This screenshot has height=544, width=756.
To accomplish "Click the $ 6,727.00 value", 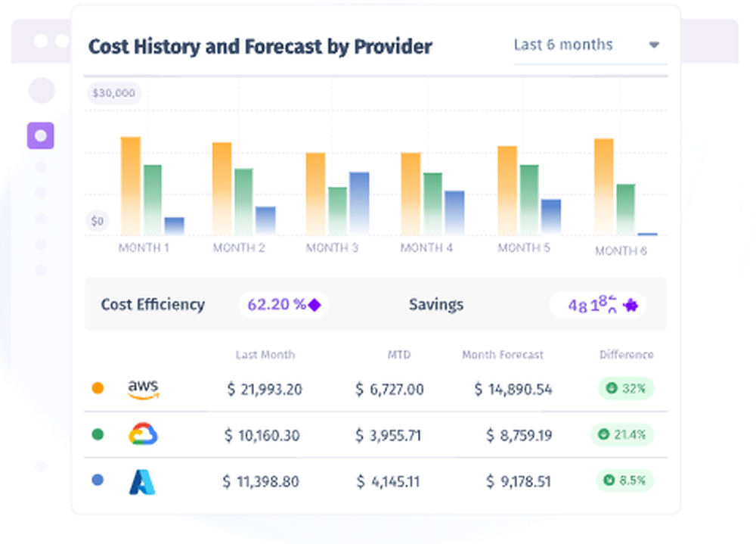I will [389, 389].
